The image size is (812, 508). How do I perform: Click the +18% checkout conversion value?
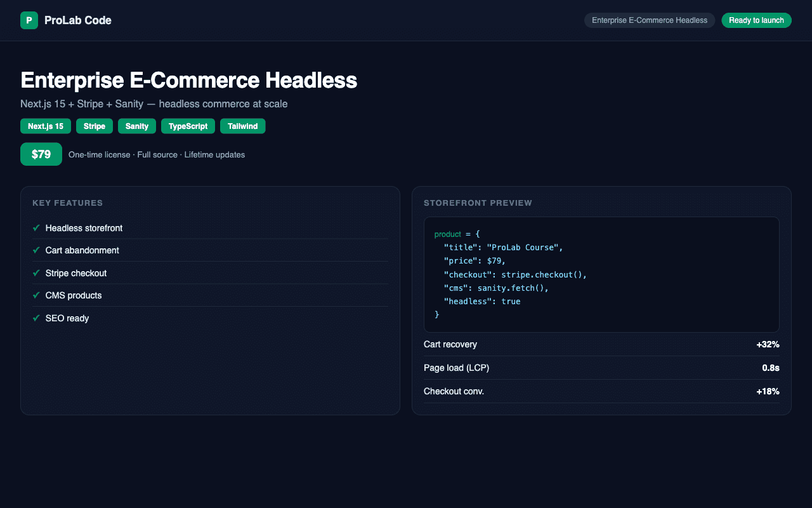[x=768, y=391]
